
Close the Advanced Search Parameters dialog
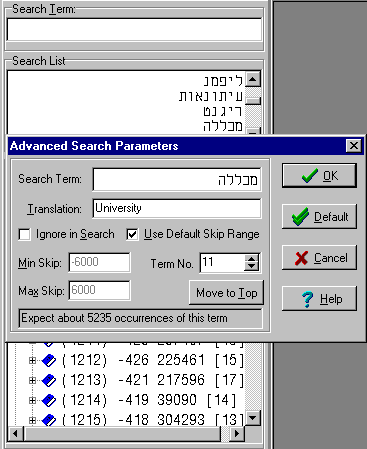354,146
